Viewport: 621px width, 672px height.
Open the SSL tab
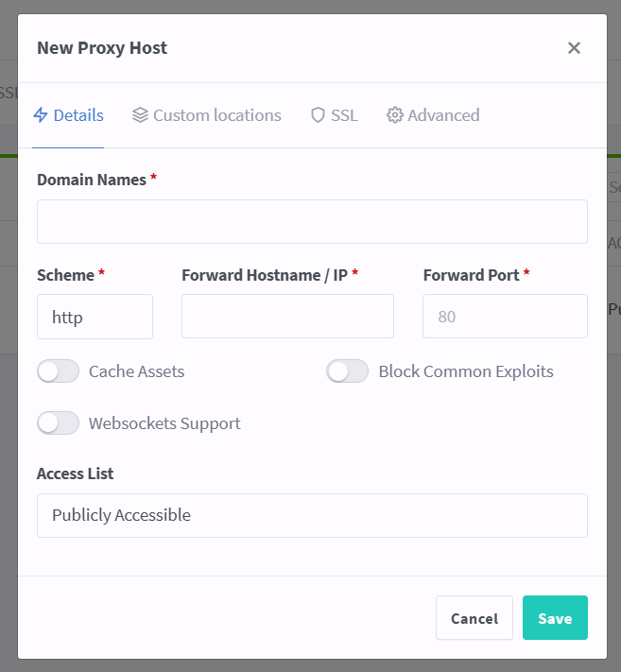coord(344,115)
